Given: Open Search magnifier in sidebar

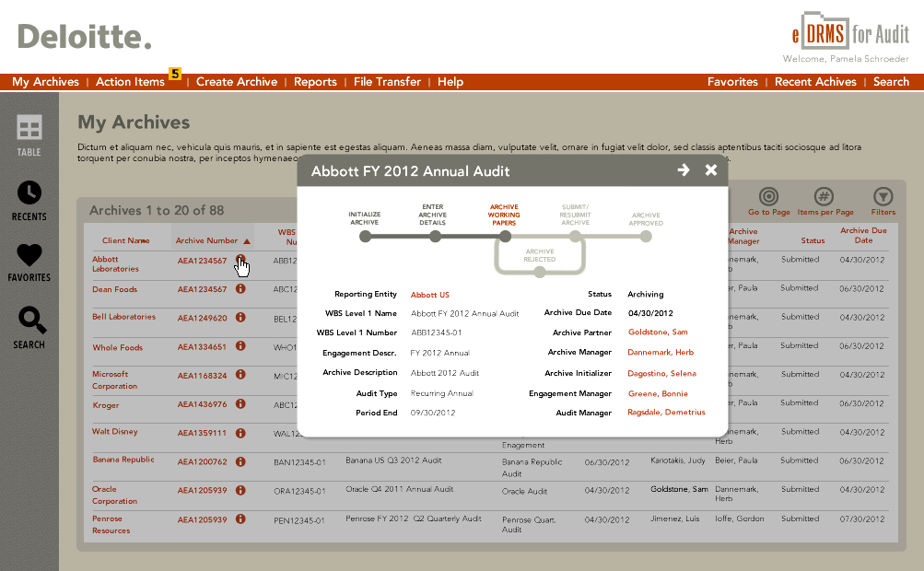Looking at the screenshot, I should click(29, 328).
